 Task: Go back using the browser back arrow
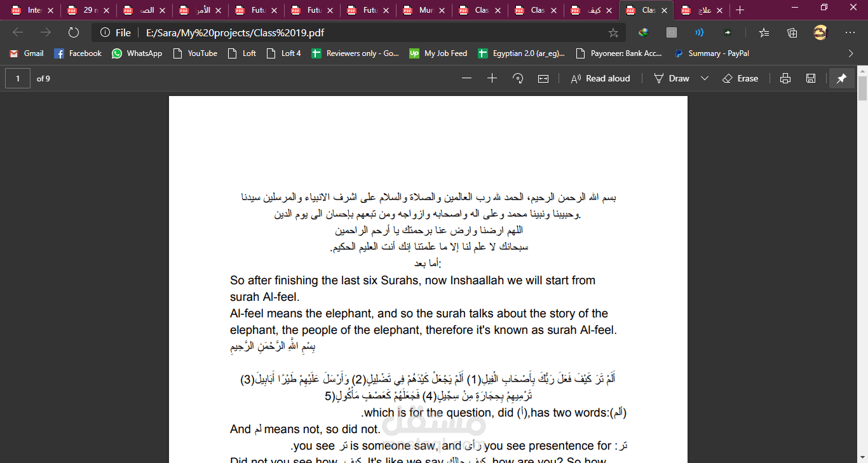coord(18,32)
